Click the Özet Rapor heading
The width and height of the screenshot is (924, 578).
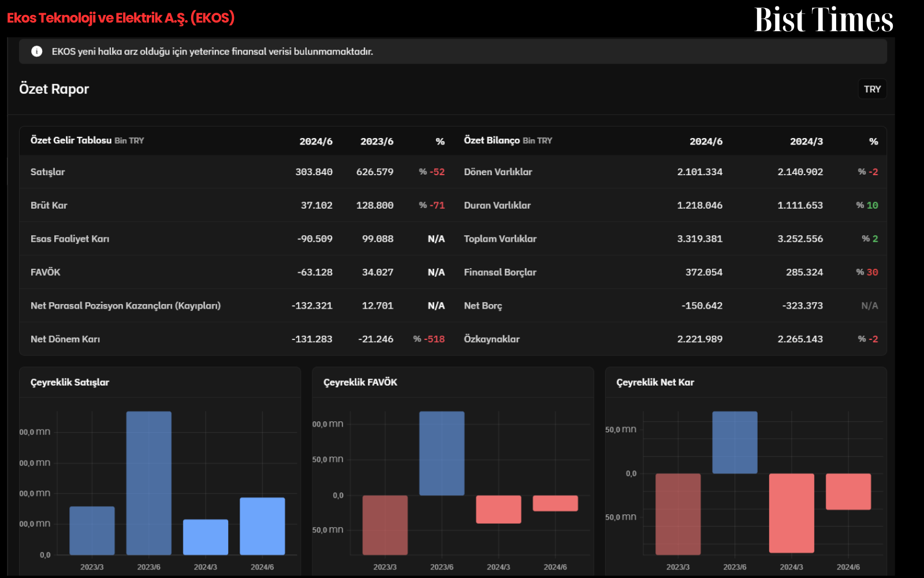click(x=54, y=89)
